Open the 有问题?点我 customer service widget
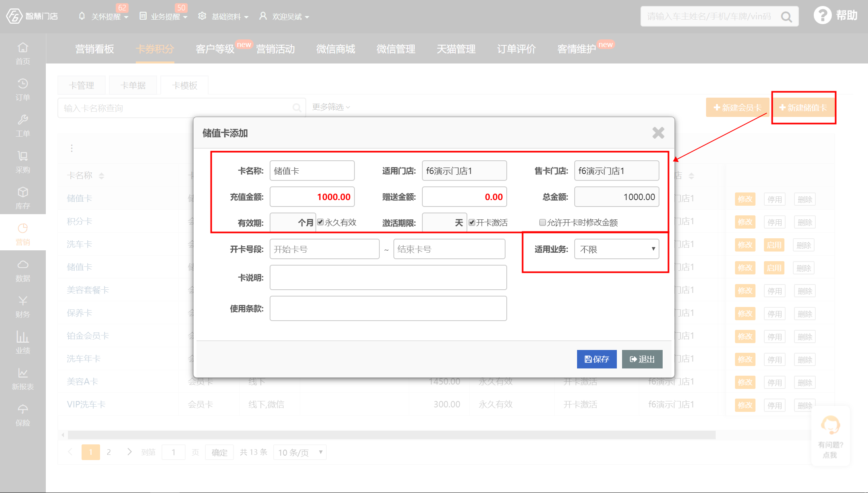The width and height of the screenshot is (868, 493). point(830,437)
